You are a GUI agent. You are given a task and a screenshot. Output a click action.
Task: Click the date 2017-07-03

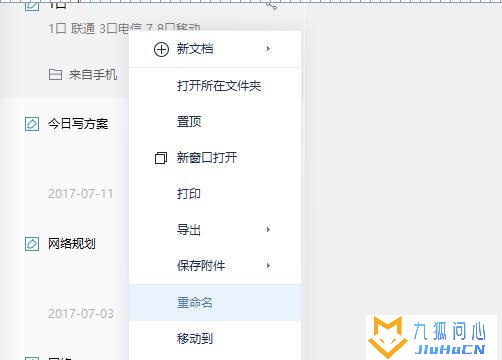tap(81, 314)
